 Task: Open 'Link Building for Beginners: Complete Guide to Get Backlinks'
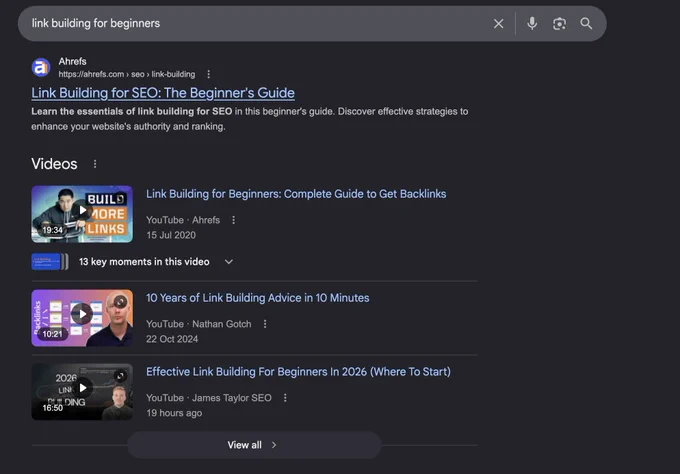tap(296, 194)
